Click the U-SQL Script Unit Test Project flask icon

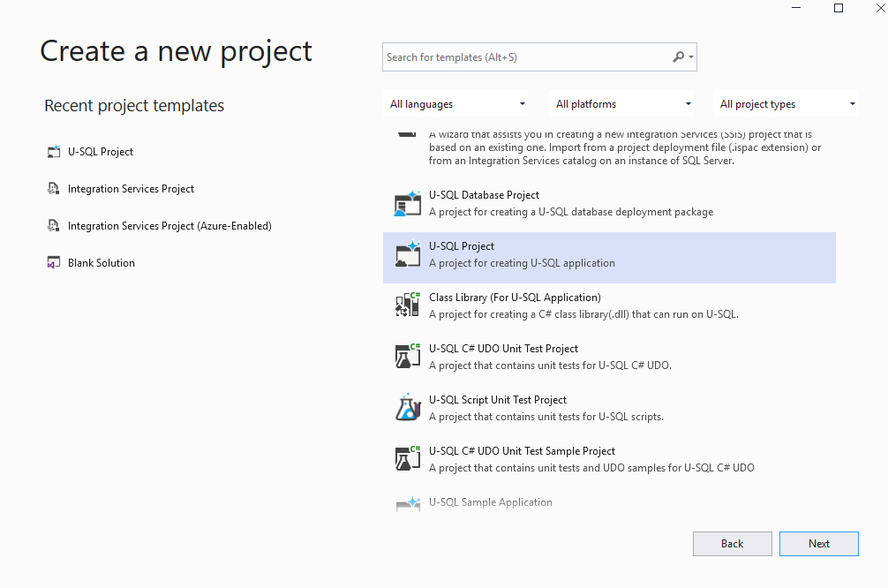(408, 408)
